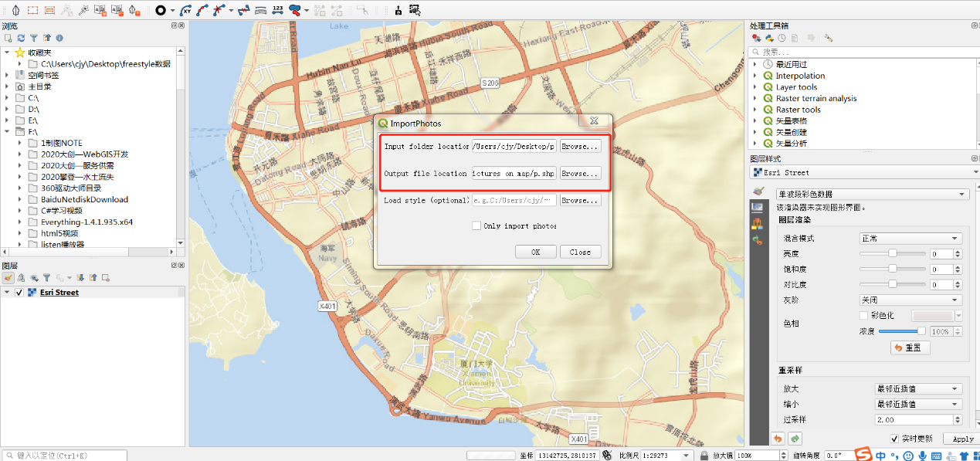
Task: Click the filter layer legend funnel icon
Action: pyautogui.click(x=46, y=277)
